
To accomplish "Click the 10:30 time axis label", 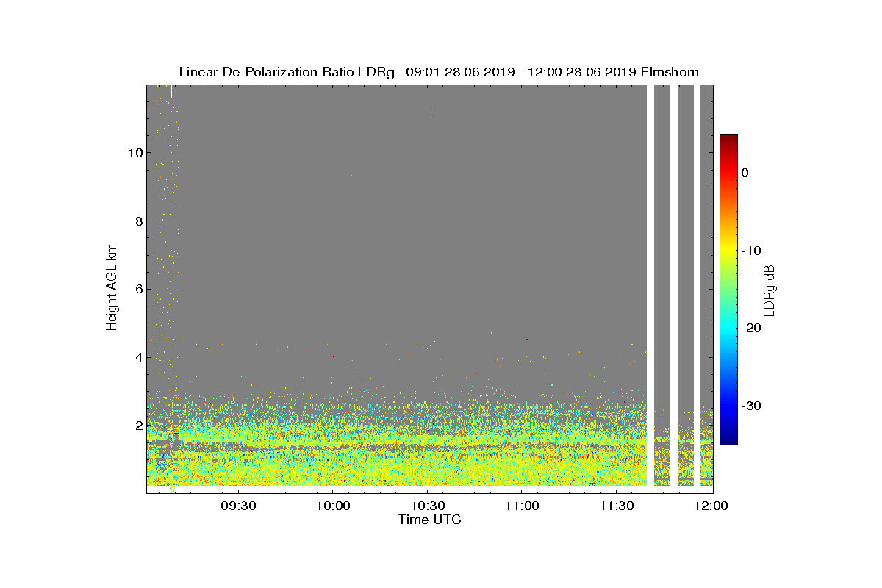I will tap(427, 506).
